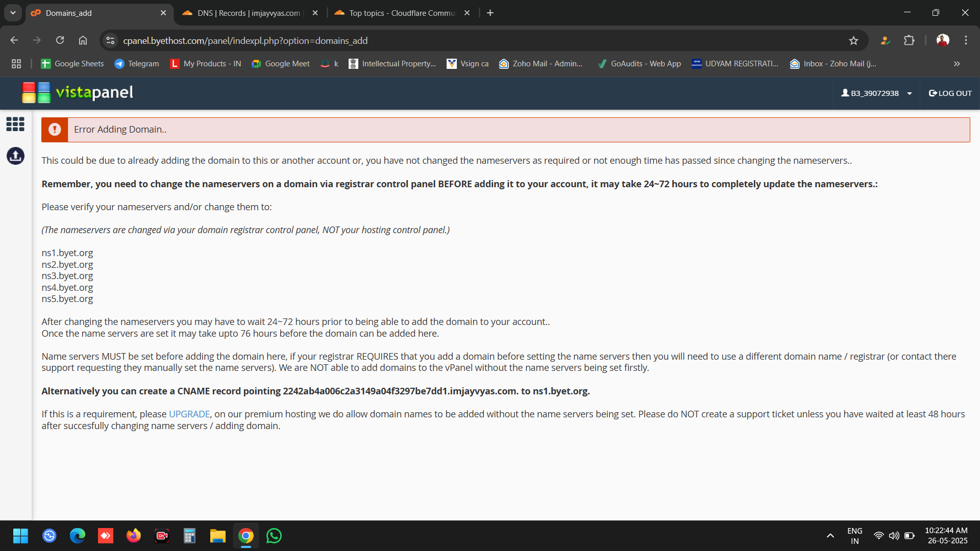
Task: Open a new browser tab
Action: (x=490, y=13)
